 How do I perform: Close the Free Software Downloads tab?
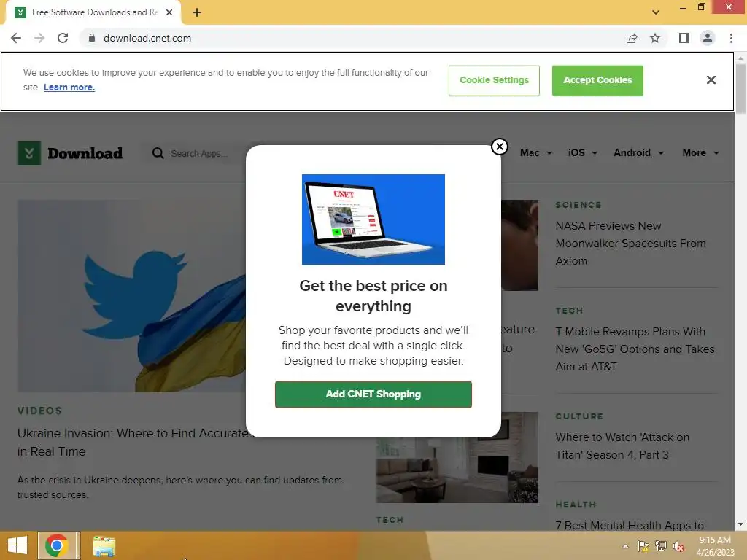pos(169,12)
